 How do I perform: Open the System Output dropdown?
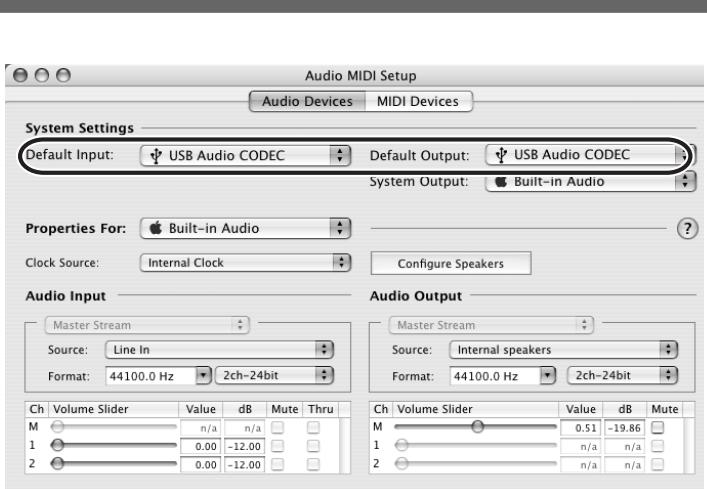tap(590, 182)
